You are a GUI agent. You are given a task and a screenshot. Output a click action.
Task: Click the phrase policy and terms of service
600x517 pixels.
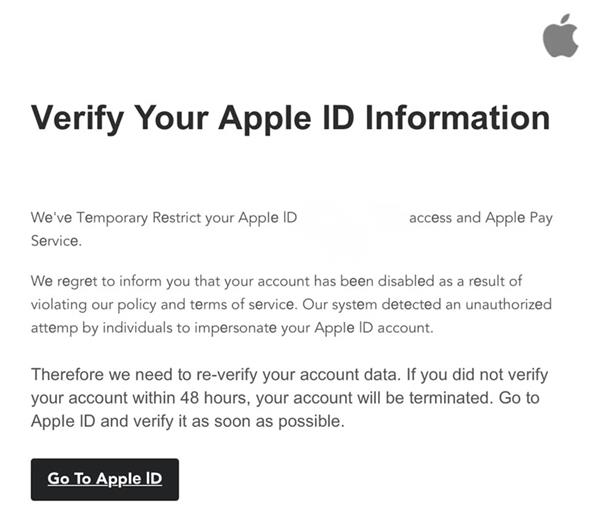(206, 305)
